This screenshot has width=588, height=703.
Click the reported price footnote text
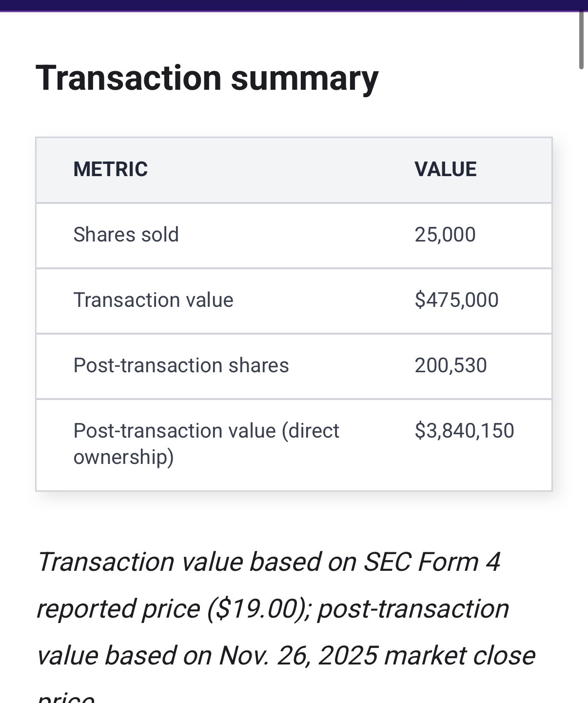point(118,609)
